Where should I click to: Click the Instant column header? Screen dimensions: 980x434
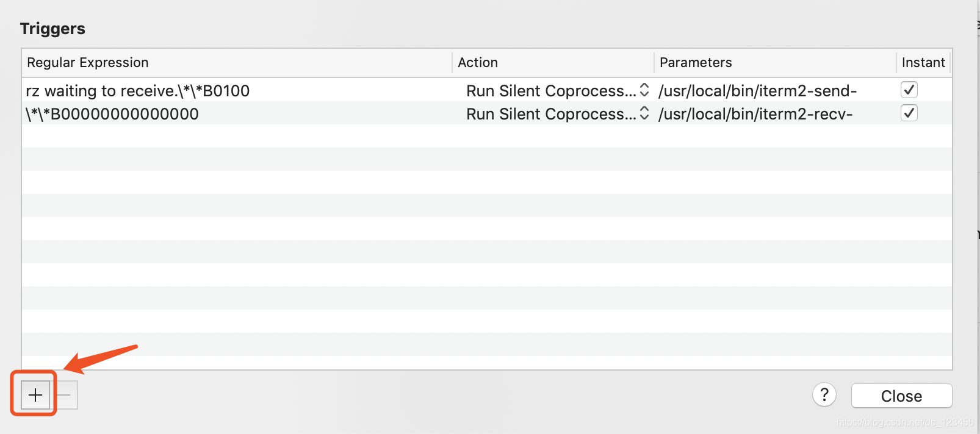pos(923,63)
